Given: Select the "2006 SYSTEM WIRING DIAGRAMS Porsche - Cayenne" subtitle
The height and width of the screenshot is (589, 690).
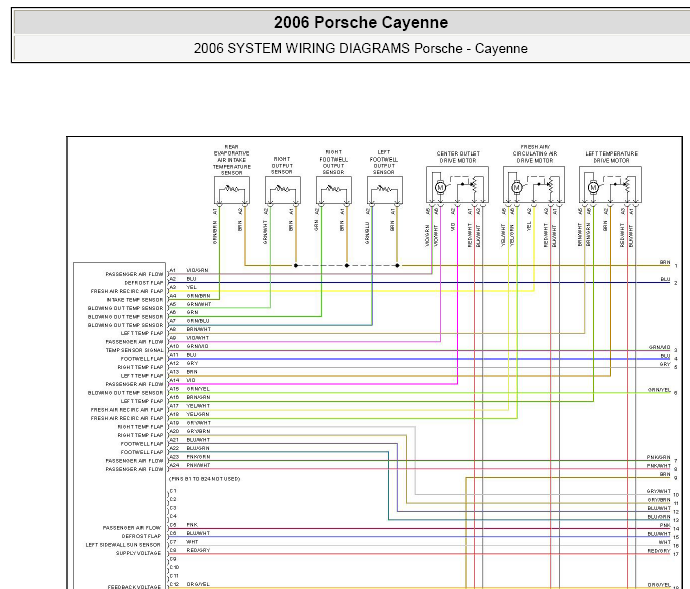Looking at the screenshot, I should click(x=360, y=48).
